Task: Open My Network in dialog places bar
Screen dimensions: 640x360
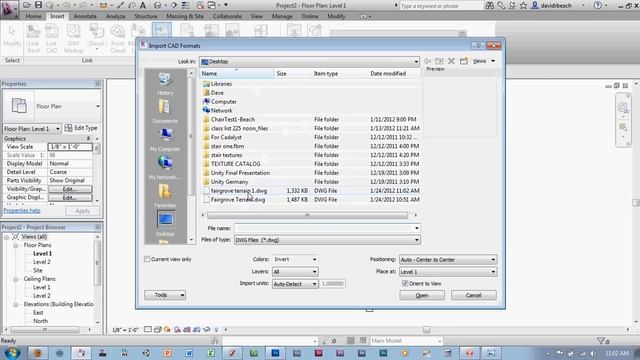Action: coord(165,168)
